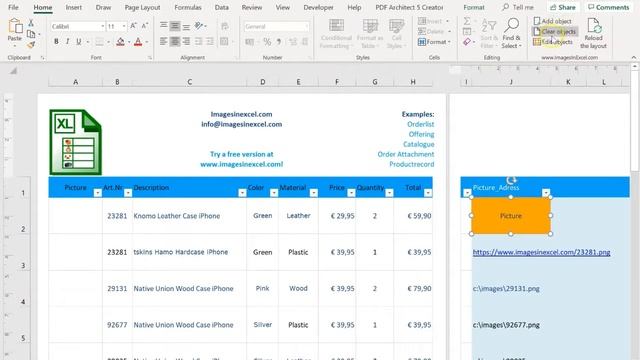The image size is (640, 360).
Task: Select the Format Painter brush
Action: [x=31, y=44]
